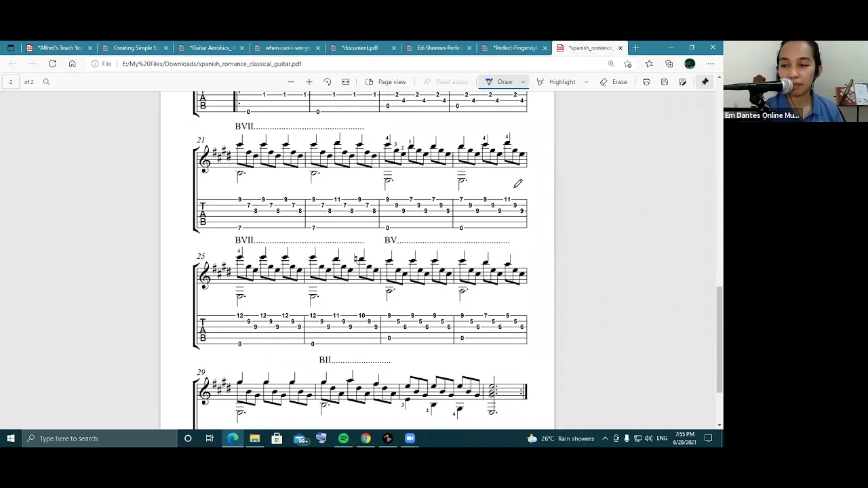This screenshot has width=868, height=488.
Task: Open a new browser tab
Action: (x=635, y=48)
